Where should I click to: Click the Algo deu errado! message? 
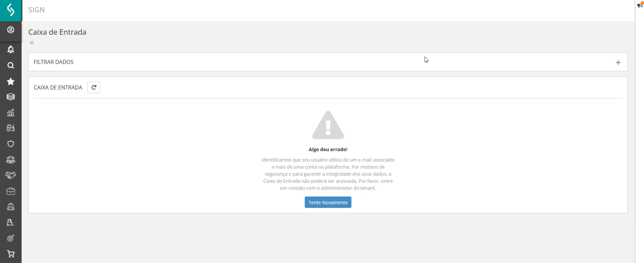click(328, 150)
